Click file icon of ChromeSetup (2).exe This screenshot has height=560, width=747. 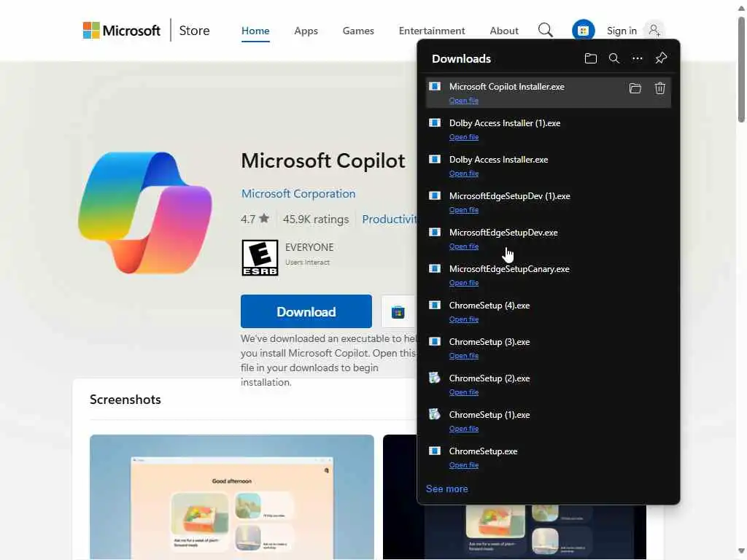[435, 378]
